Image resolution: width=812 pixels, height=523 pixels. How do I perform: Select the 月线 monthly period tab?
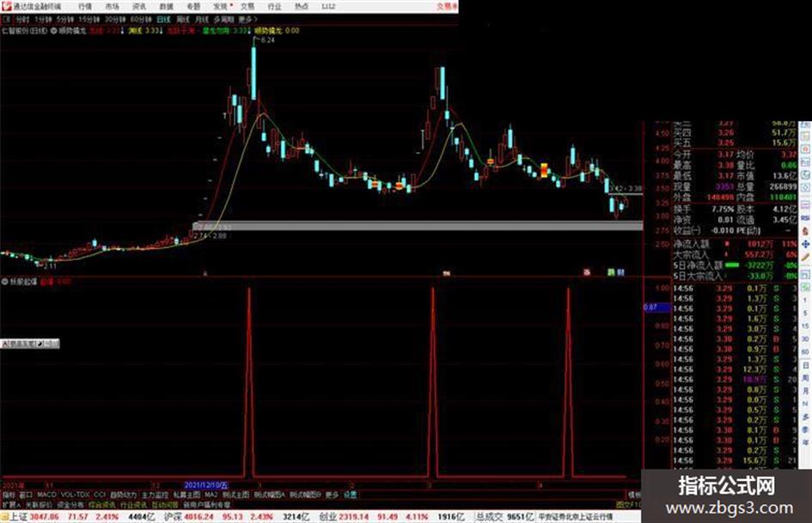[x=201, y=20]
